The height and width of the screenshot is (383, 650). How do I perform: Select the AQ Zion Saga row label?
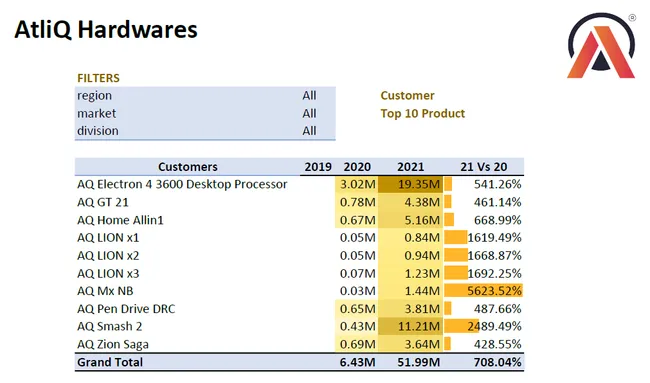pos(113,344)
